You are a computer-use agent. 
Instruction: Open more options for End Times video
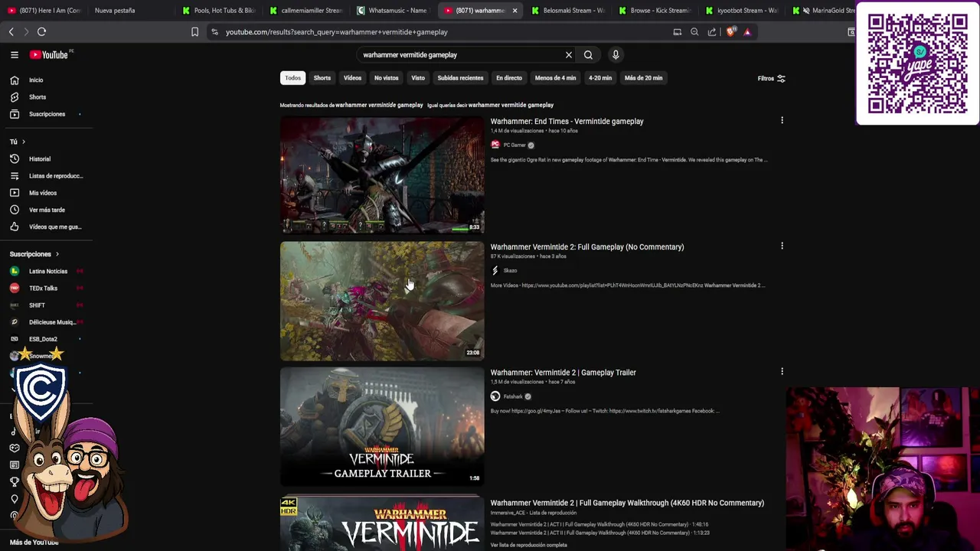click(782, 120)
